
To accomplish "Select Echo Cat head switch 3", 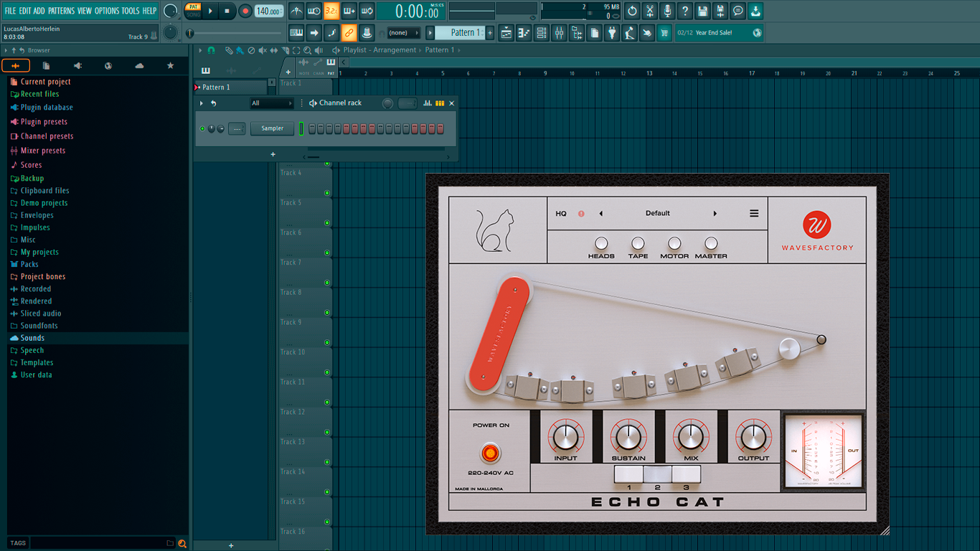I will pos(686,474).
